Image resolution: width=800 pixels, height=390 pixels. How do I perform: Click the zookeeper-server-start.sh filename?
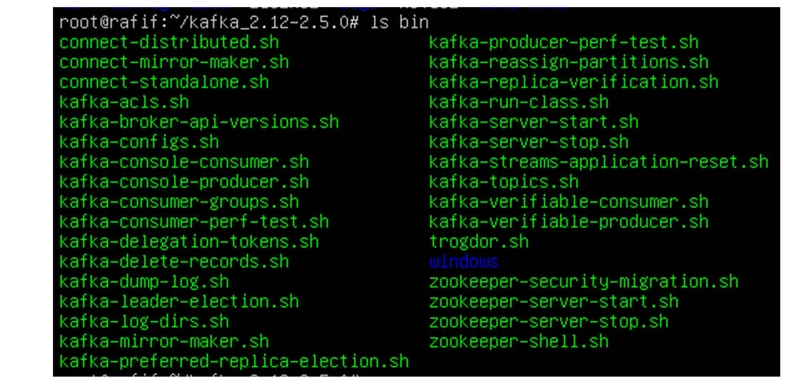(554, 301)
